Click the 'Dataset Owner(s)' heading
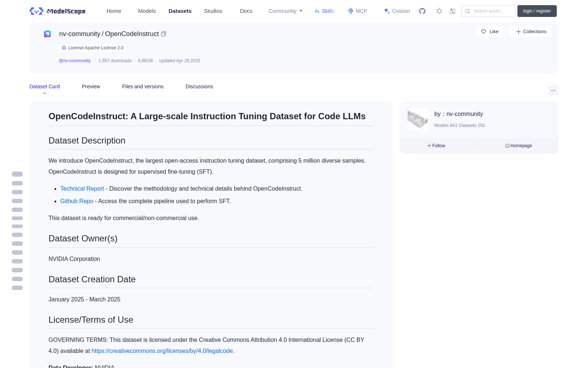 pyautogui.click(x=83, y=238)
